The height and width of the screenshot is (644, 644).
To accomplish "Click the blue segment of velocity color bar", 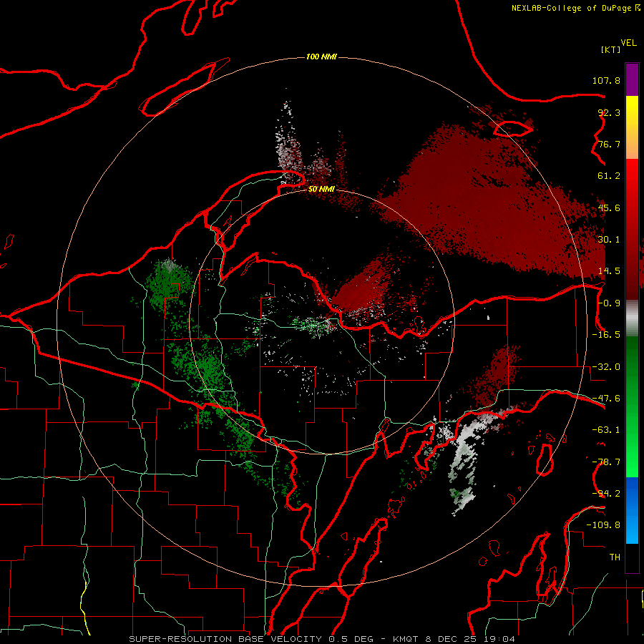I will (632, 510).
